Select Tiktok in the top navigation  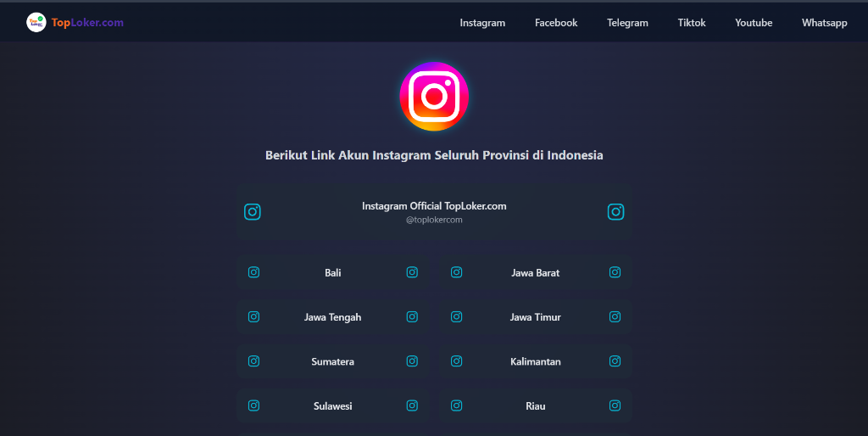[x=692, y=23]
